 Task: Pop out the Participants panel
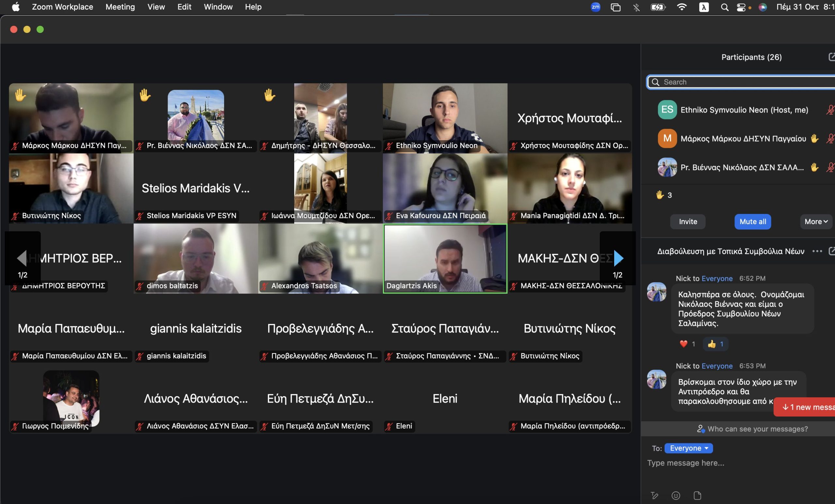pos(831,57)
